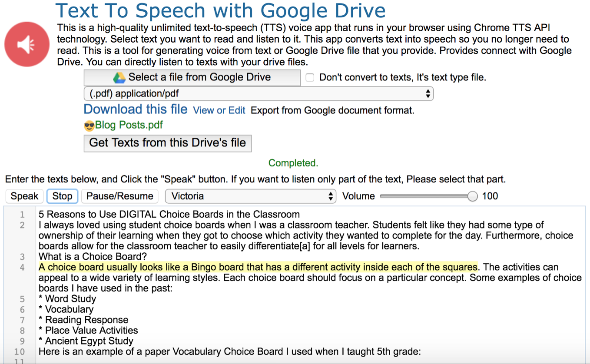Enable "Don't convert to texts" checkbox
The image size is (590, 364).
point(310,78)
